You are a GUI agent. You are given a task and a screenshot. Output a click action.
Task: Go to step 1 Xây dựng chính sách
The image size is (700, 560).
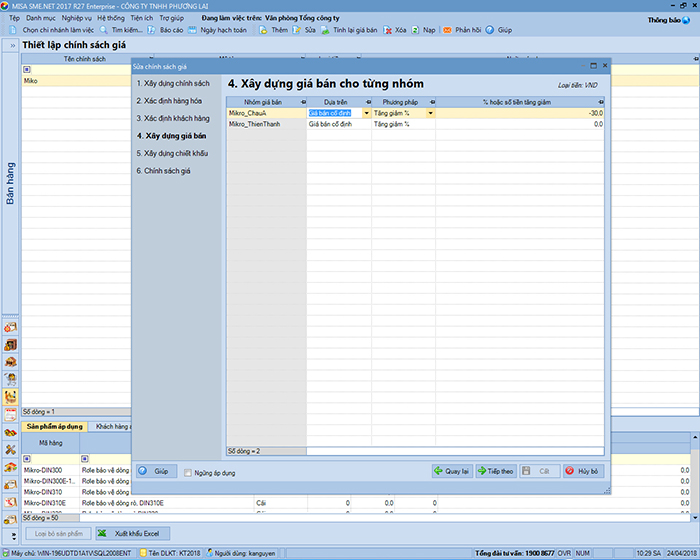click(x=173, y=84)
